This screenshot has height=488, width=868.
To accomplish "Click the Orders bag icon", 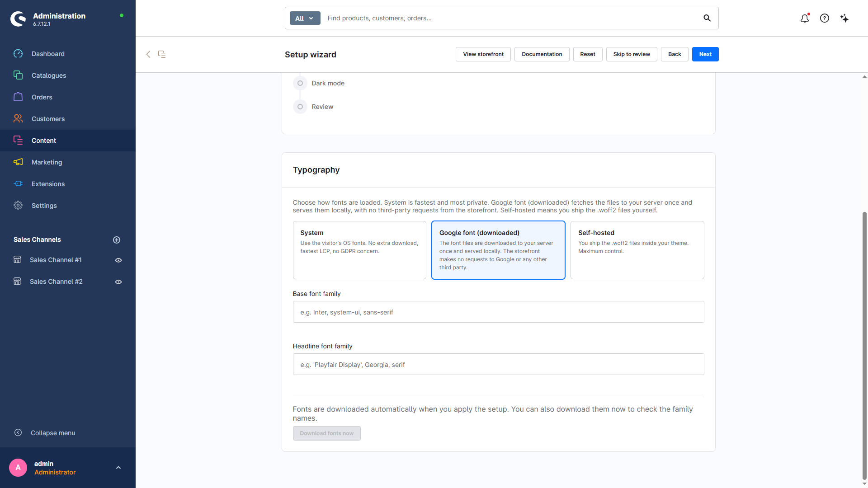I will click(x=18, y=97).
